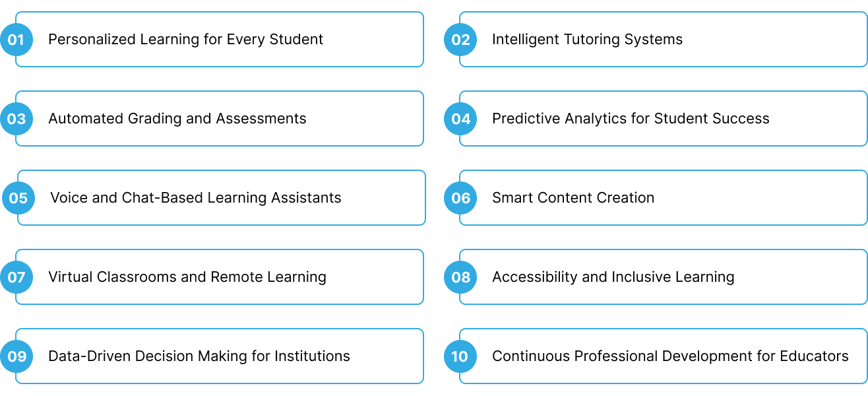868x396 pixels.
Task: Select the 08 circle badge
Action: [460, 277]
